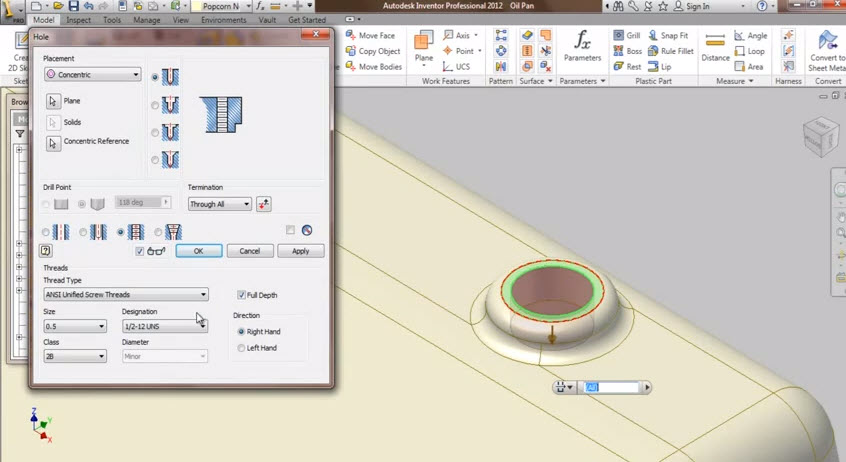
Task: Choose the Move Bodies tool
Action: point(374,66)
